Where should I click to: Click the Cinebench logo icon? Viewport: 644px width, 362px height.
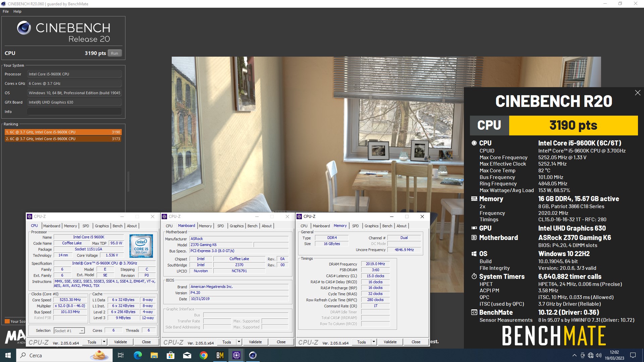click(24, 28)
